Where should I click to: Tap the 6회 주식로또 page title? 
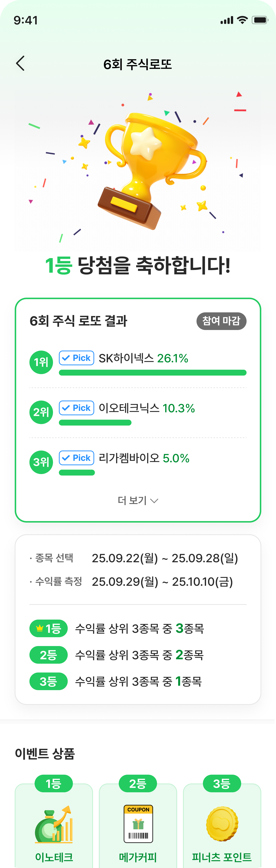point(138,64)
